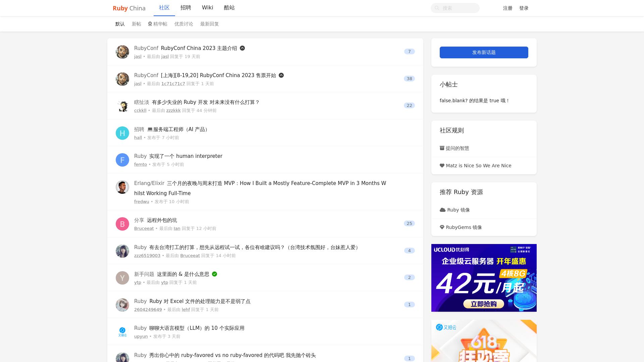Click the H avatar of user hall
Image resolution: width=644 pixels, height=362 pixels.
point(122,133)
